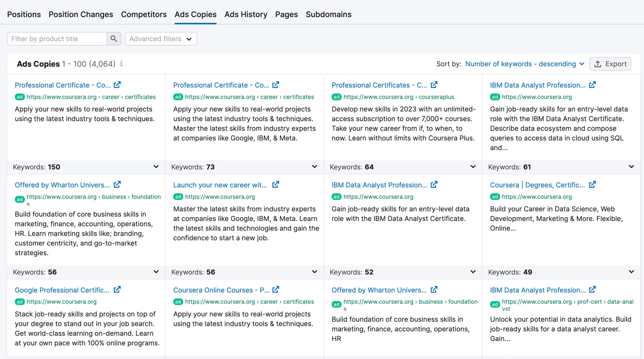Viewport: 644px width, 359px height.
Task: Focus the Filter by product title field
Action: pyautogui.click(x=57, y=39)
